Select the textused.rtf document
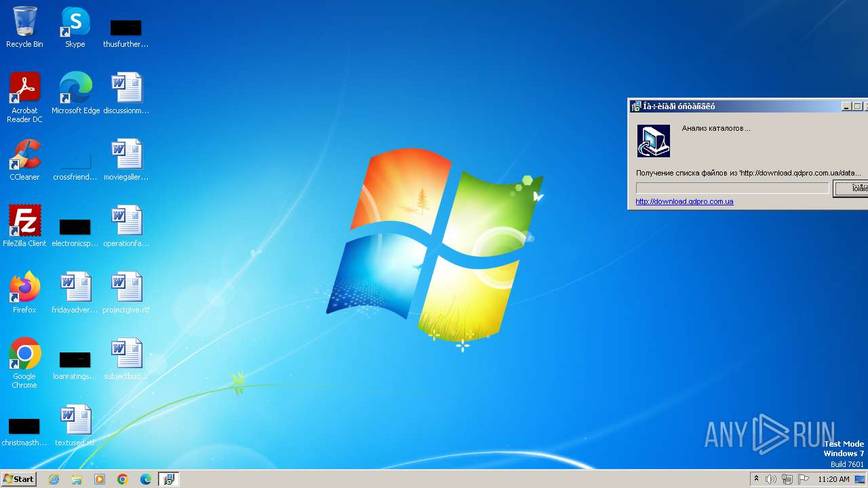 [x=75, y=426]
